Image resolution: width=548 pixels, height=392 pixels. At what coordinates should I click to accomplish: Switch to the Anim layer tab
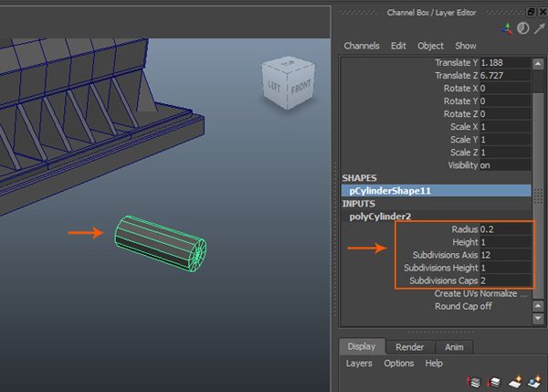pyautogui.click(x=453, y=347)
